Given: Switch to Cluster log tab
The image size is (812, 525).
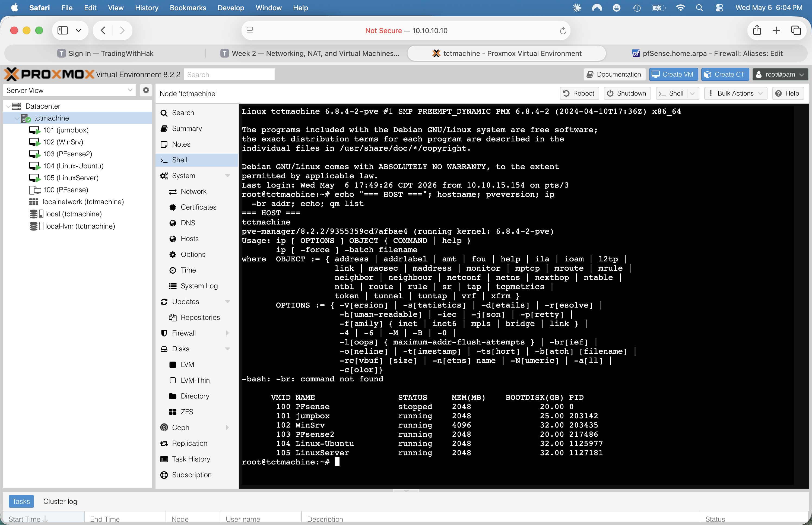Looking at the screenshot, I should coord(60,501).
